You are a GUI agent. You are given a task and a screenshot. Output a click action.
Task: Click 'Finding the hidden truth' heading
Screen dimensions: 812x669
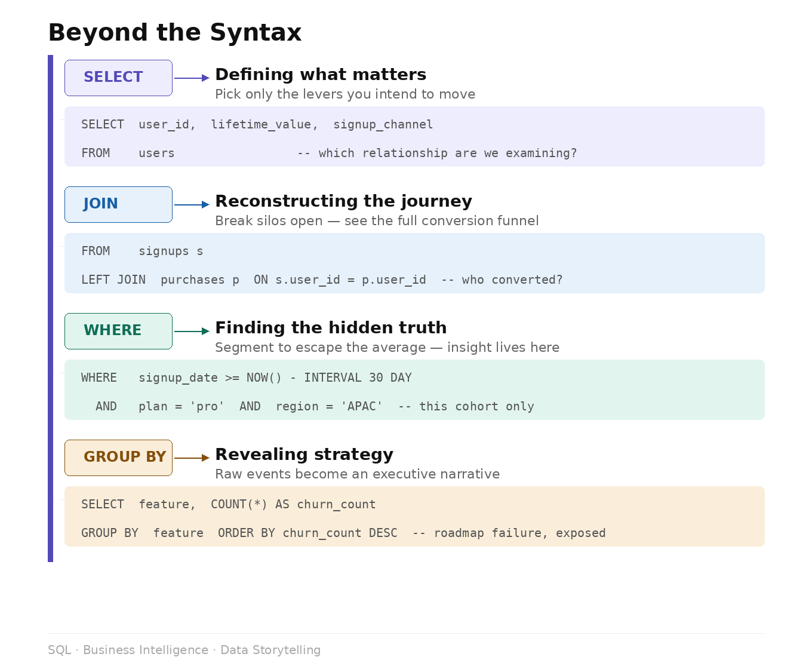(x=331, y=328)
